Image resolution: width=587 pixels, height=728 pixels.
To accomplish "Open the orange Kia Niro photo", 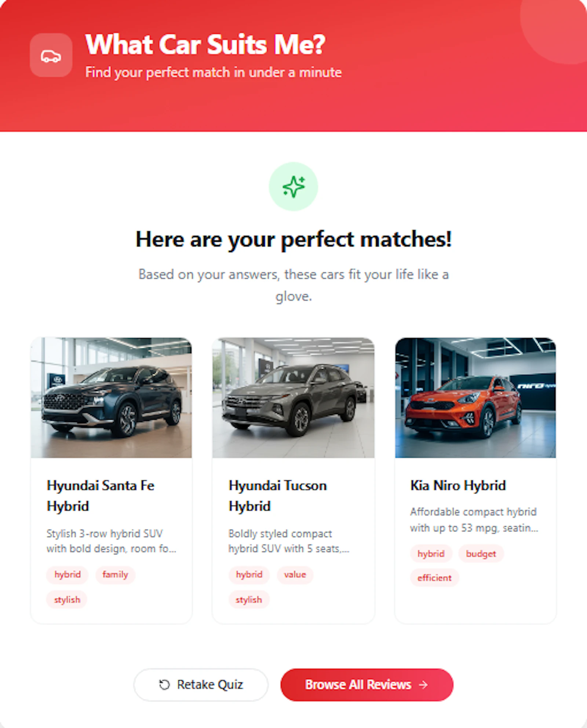I will 475,398.
